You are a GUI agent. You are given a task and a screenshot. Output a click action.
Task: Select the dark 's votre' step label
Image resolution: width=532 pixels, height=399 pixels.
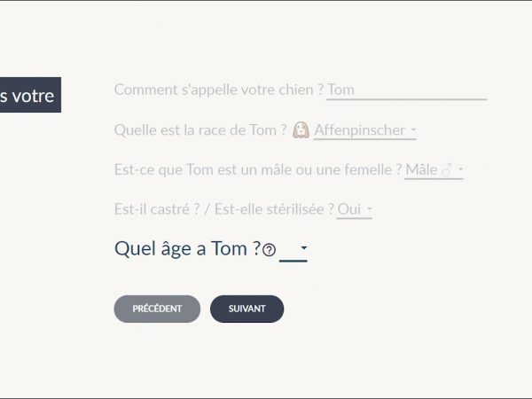coord(29,96)
